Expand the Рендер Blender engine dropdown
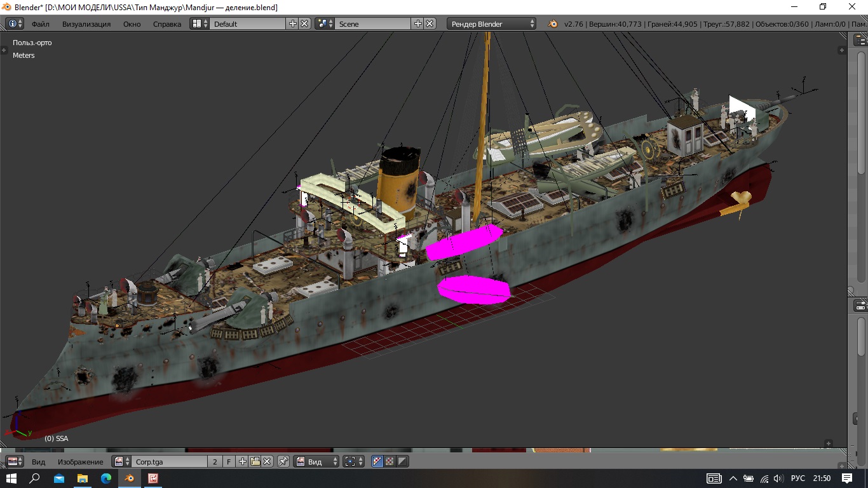 (x=492, y=24)
